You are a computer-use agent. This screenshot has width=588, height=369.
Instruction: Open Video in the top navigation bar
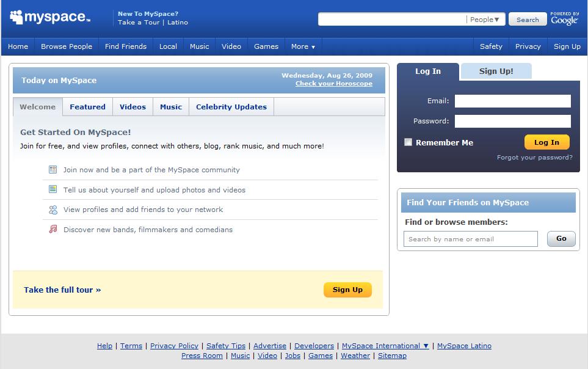tap(231, 46)
